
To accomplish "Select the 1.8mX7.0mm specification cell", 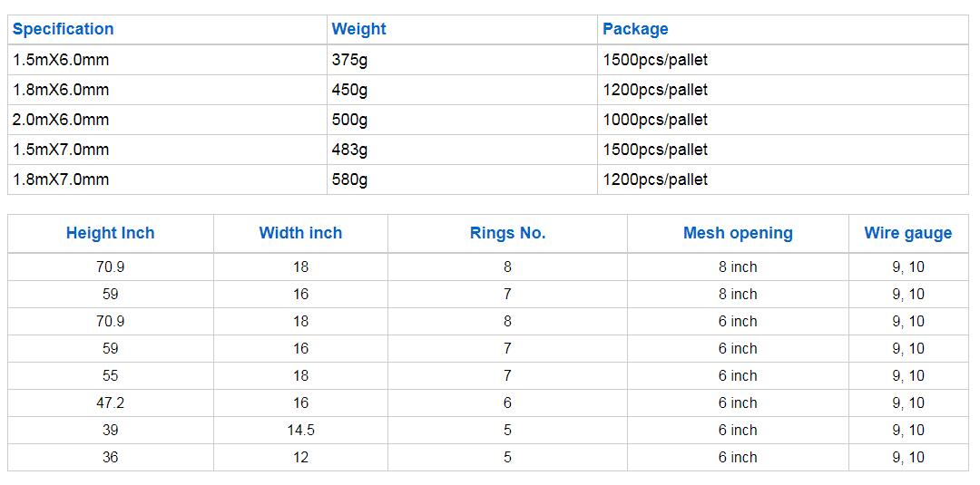I will click(x=167, y=179).
